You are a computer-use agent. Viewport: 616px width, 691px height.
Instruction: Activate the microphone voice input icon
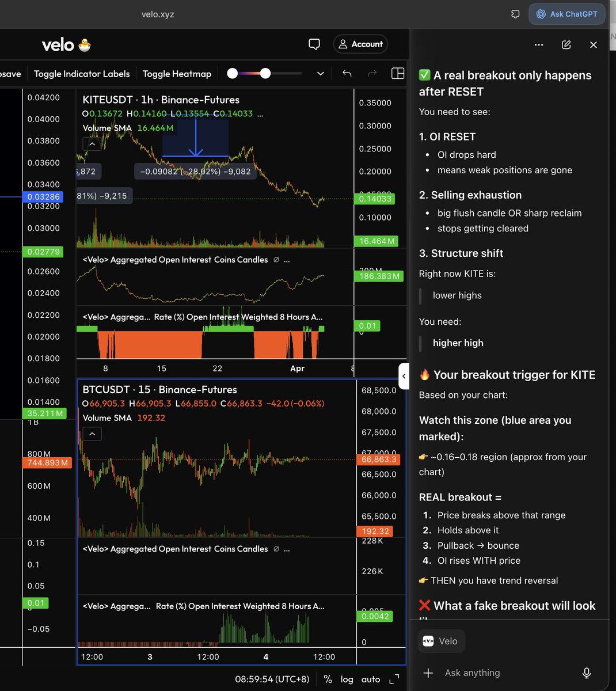click(587, 673)
